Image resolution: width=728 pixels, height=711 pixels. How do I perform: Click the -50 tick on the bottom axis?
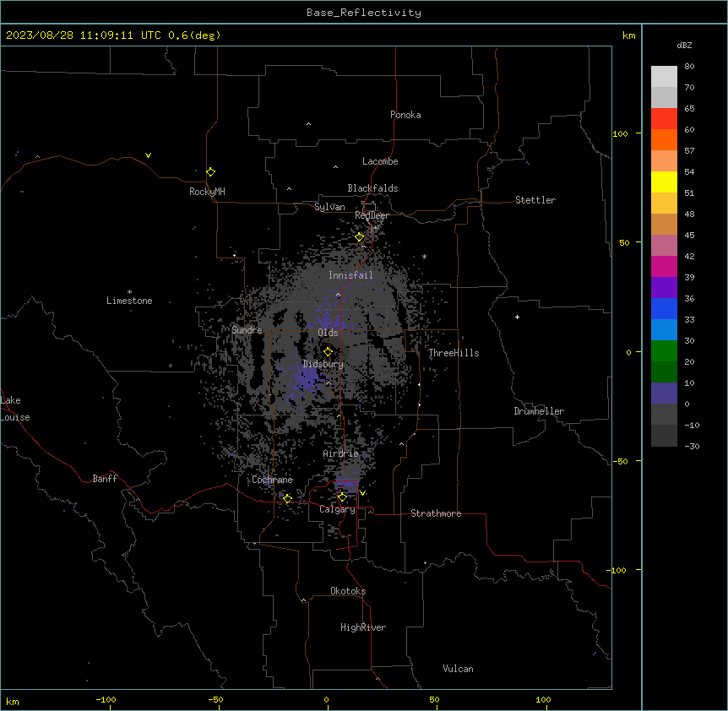coord(215,699)
